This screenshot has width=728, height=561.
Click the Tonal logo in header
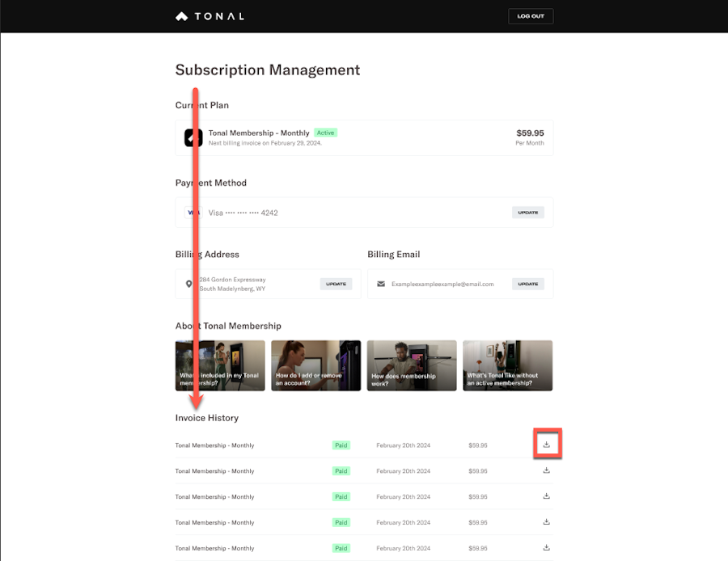210,16
